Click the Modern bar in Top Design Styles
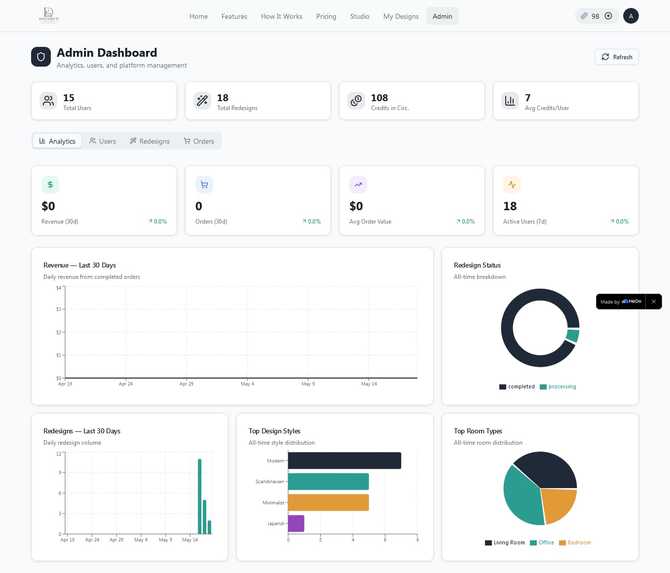The image size is (670, 573). (x=344, y=461)
